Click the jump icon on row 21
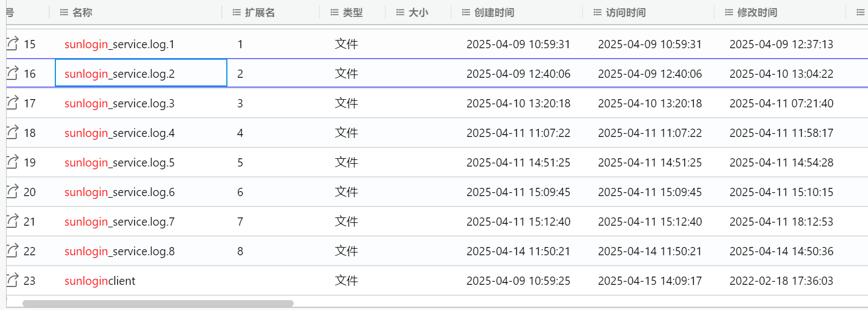Image resolution: width=868 pixels, height=310 pixels. click(12, 221)
